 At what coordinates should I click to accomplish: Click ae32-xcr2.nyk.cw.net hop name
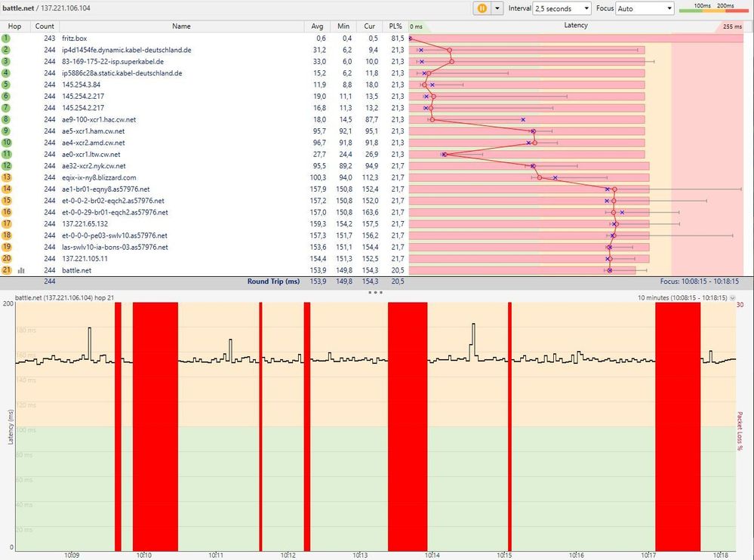[x=94, y=166]
